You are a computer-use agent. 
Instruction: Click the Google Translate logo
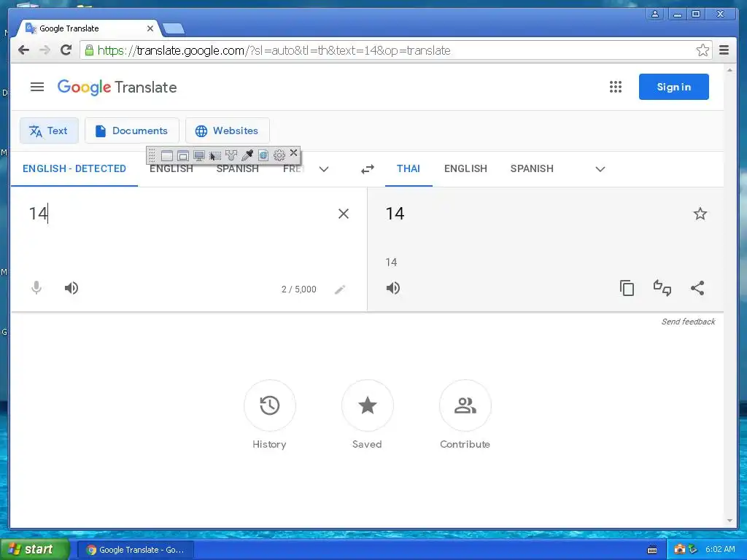click(117, 87)
